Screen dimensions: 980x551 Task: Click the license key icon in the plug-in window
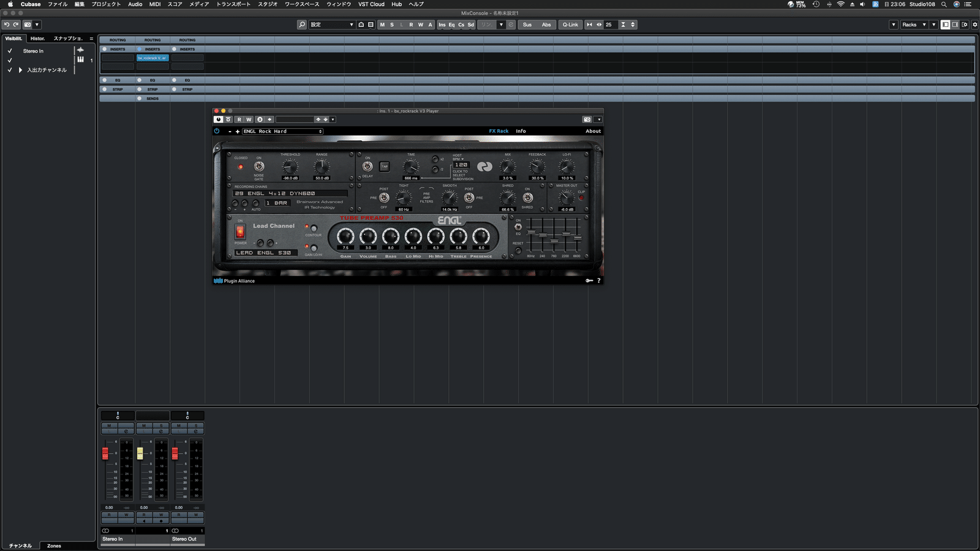589,281
